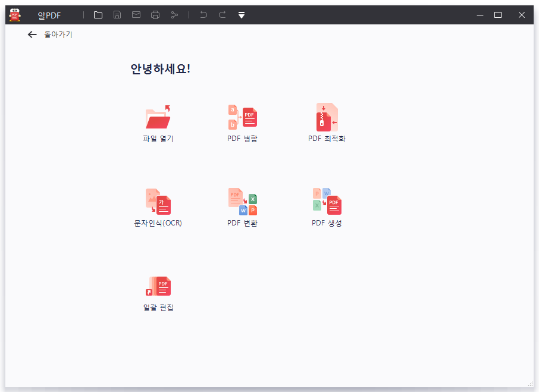This screenshot has width=539, height=392.
Task: Click the email envelope toolbar icon
Action: click(x=136, y=15)
